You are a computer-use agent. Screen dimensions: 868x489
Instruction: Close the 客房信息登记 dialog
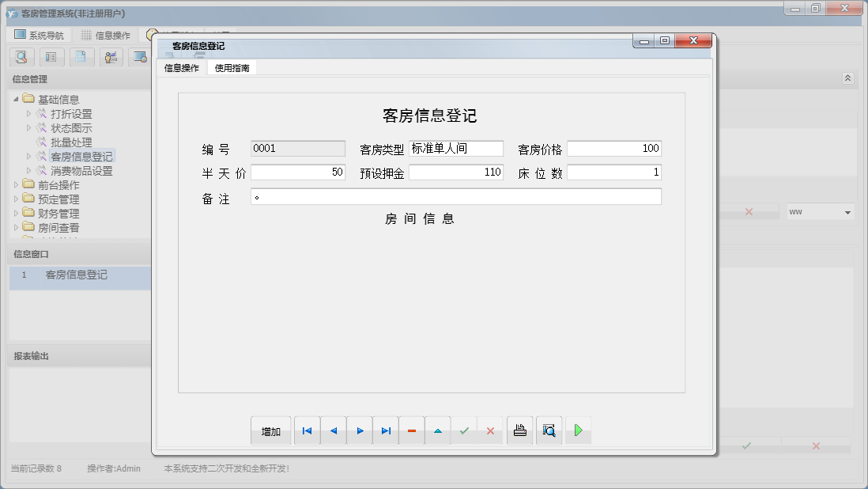pyautogui.click(x=693, y=40)
